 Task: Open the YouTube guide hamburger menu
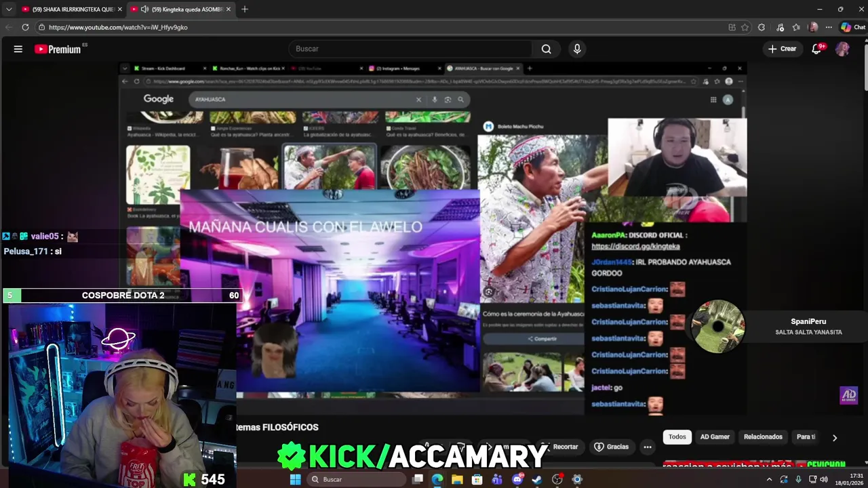[18, 49]
